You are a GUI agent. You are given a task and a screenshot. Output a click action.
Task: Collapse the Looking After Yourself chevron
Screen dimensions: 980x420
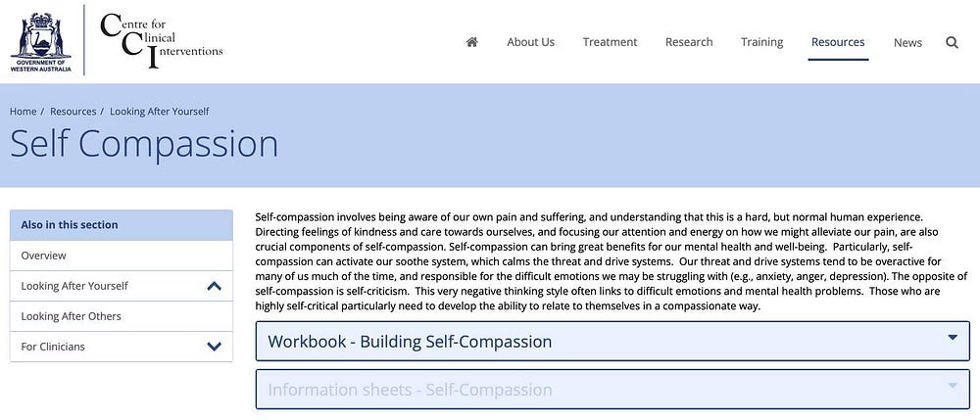214,286
